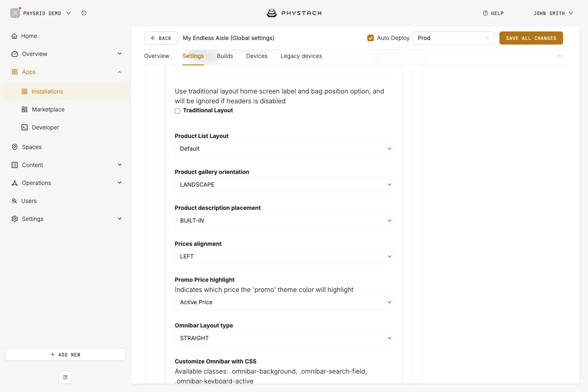Click the Content list icon

point(15,165)
